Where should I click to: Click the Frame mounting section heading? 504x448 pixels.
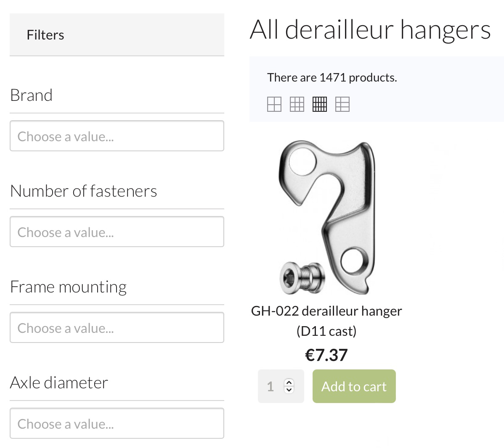tap(69, 287)
